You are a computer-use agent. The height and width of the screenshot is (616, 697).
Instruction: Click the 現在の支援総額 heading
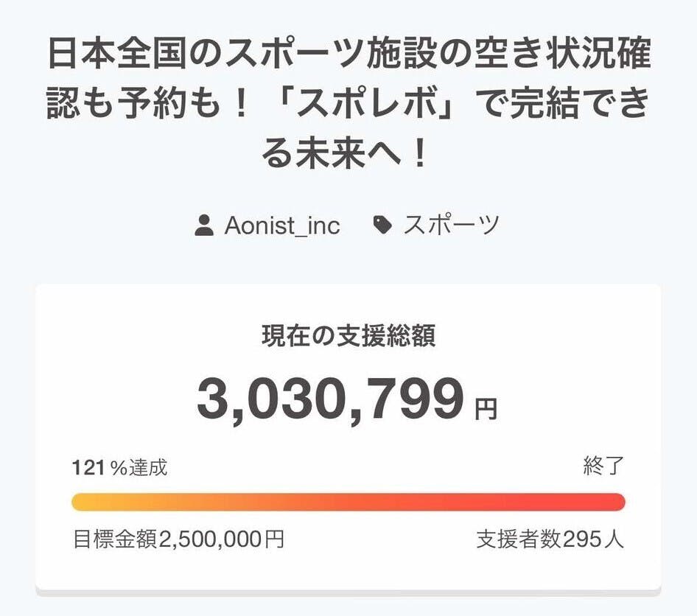(348, 336)
